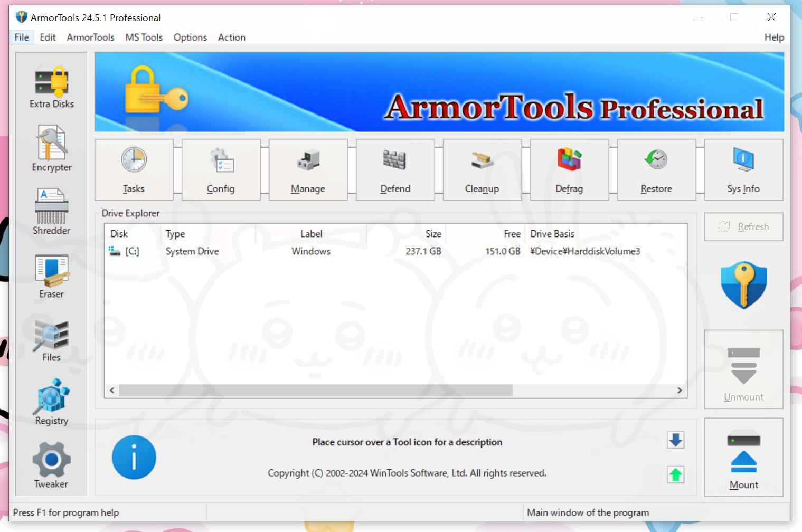Viewport: 802px width, 532px height.
Task: Open the Cleanup tool
Action: tap(482, 170)
